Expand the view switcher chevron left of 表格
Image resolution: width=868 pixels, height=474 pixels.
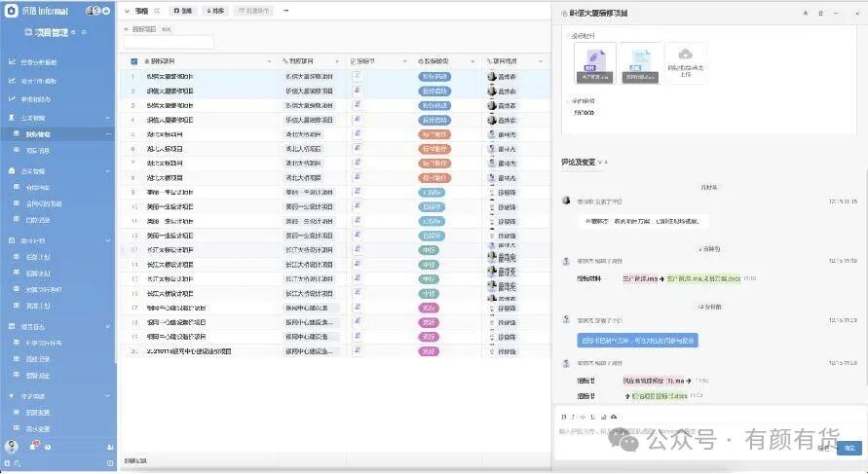[x=127, y=11]
